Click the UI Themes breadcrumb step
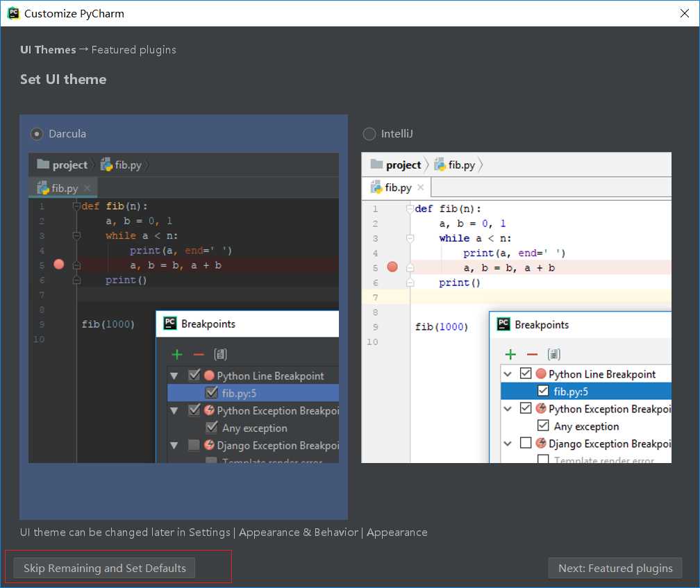 48,49
